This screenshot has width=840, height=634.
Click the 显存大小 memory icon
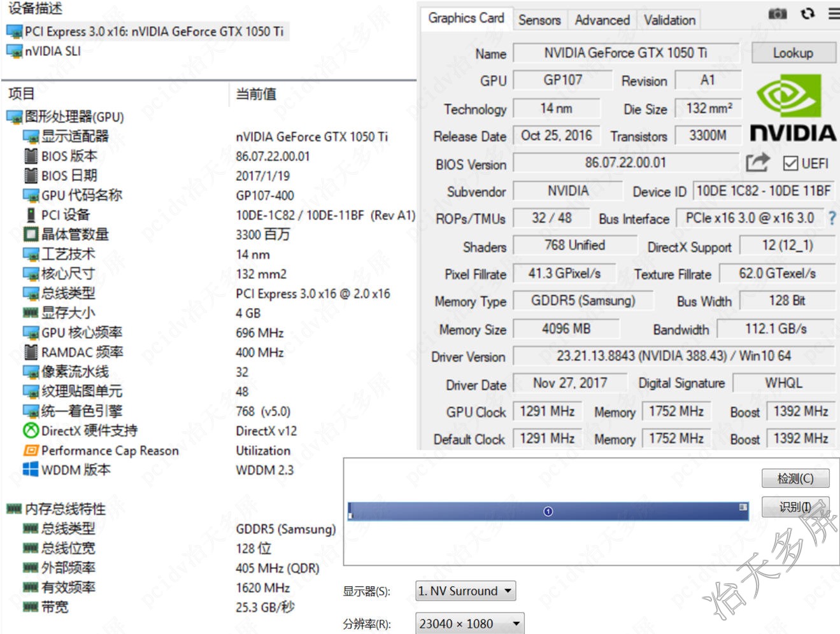coord(31,313)
